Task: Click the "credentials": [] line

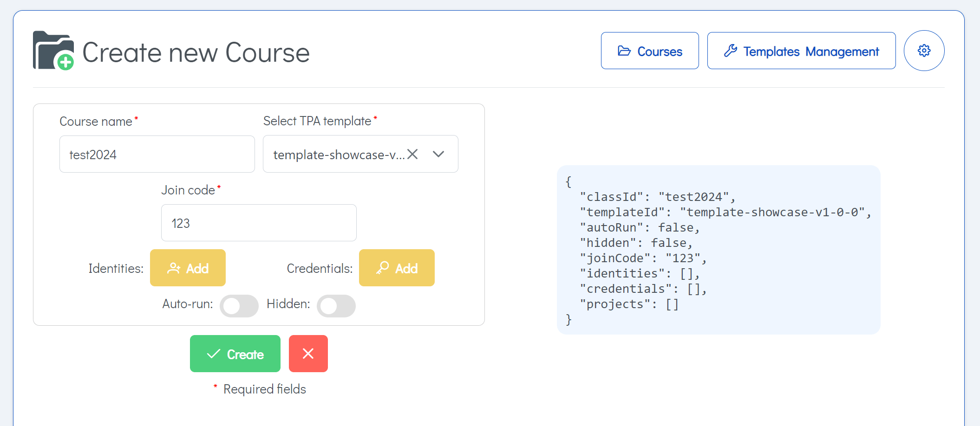Action: (x=643, y=289)
